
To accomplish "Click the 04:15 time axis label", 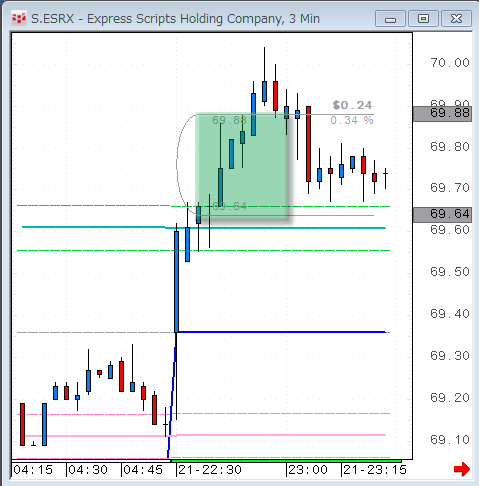I will tap(33, 470).
